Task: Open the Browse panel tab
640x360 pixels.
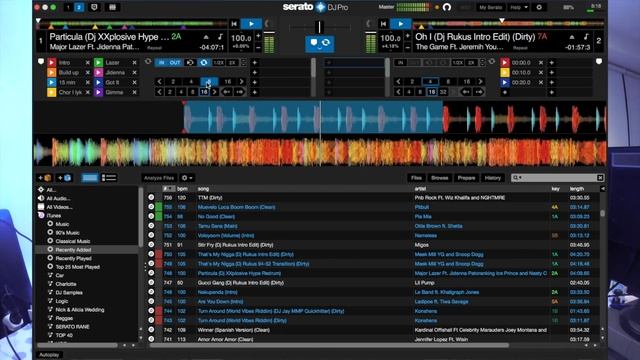Action: (x=440, y=178)
